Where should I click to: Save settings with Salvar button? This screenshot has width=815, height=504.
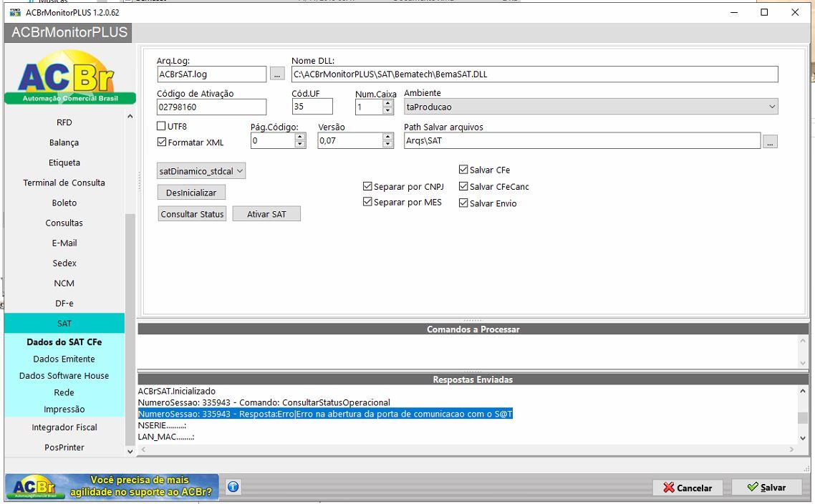[x=767, y=488]
